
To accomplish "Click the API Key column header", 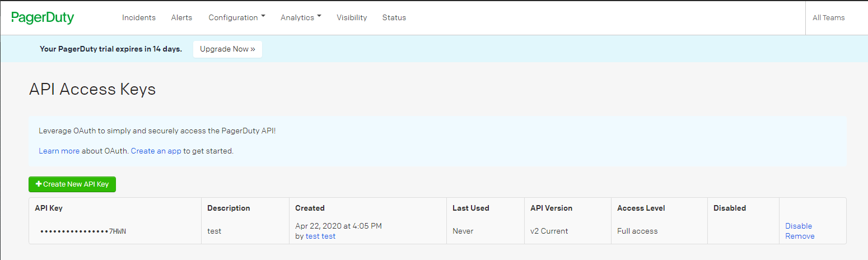I will coord(49,208).
